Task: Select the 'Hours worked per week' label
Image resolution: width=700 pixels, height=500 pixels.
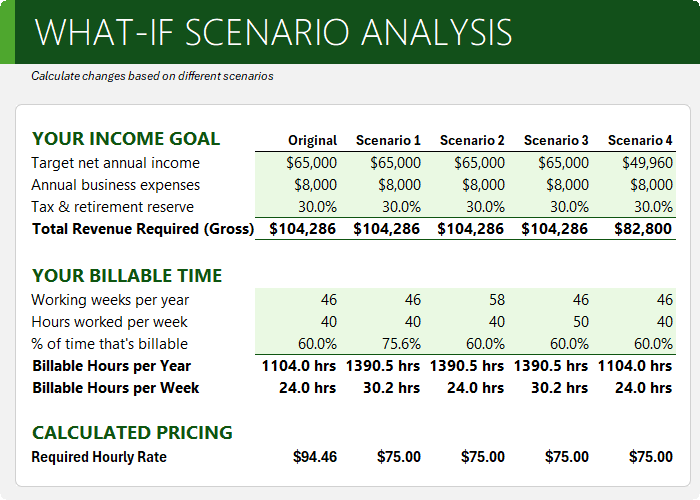Action: pos(109,322)
